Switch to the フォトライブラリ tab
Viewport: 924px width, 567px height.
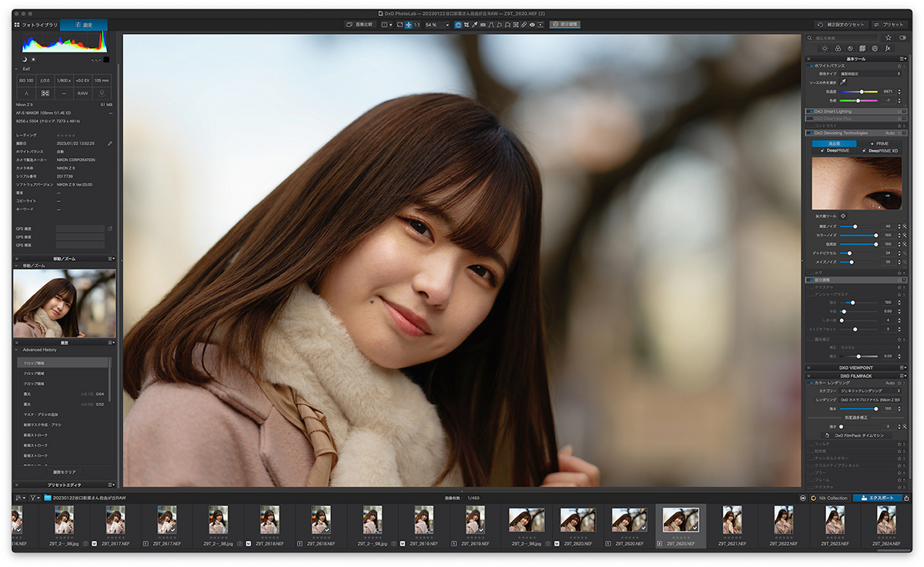pos(37,25)
